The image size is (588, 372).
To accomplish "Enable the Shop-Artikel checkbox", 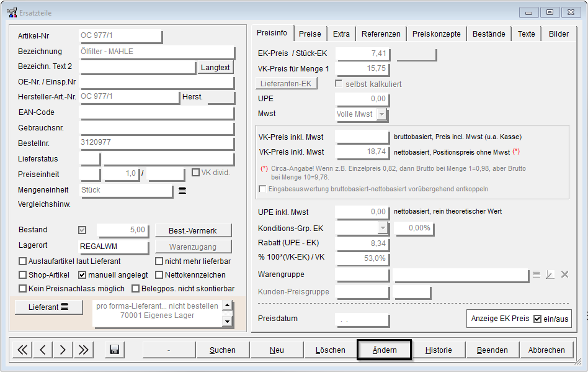I will point(22,274).
